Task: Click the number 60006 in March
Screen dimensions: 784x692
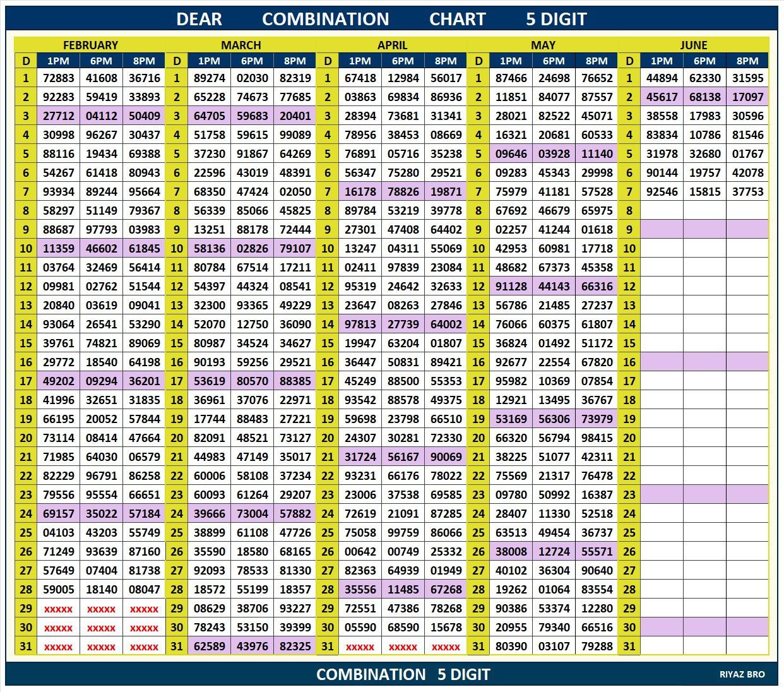Action: click(209, 476)
